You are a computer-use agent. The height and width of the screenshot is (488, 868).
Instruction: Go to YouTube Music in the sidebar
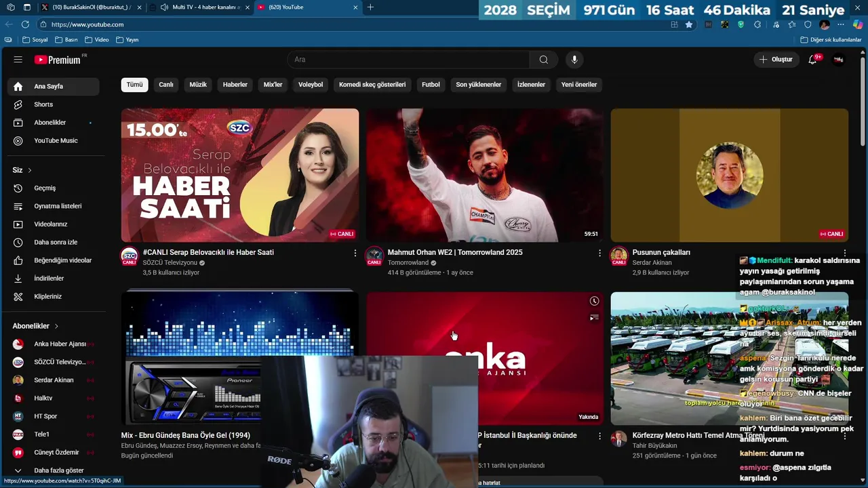coord(53,140)
